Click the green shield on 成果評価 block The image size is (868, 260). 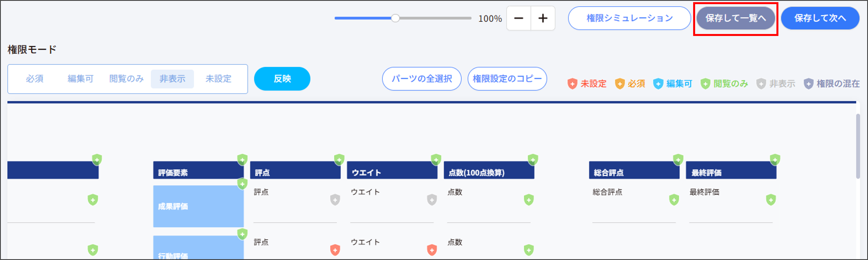(x=242, y=184)
